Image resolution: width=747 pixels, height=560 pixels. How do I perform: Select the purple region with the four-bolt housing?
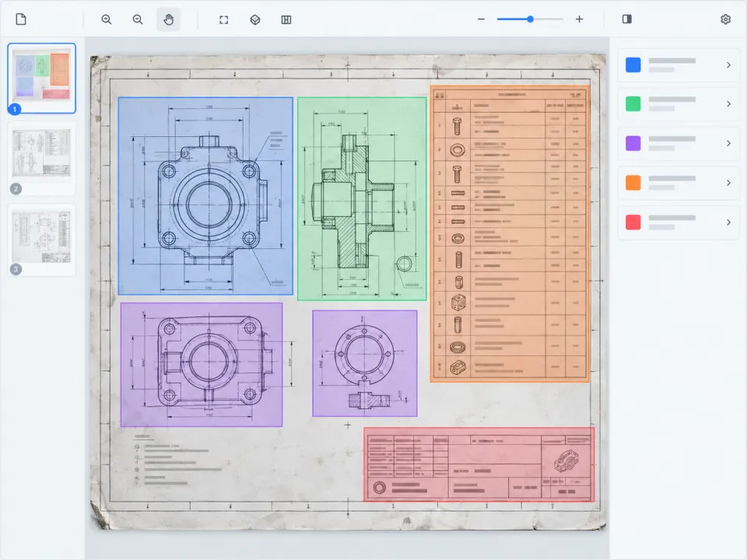[202, 365]
